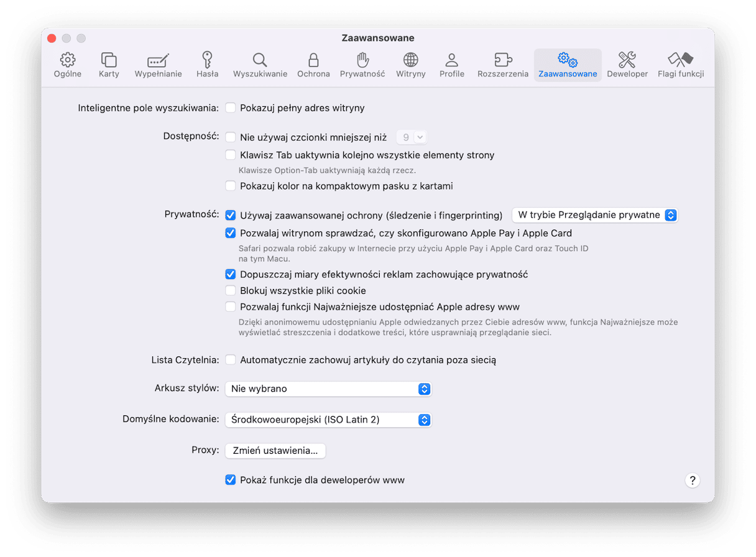This screenshot has height=557, width=756.
Task: Click Inteligentne pole wyszukiwania label
Action: coord(149,108)
